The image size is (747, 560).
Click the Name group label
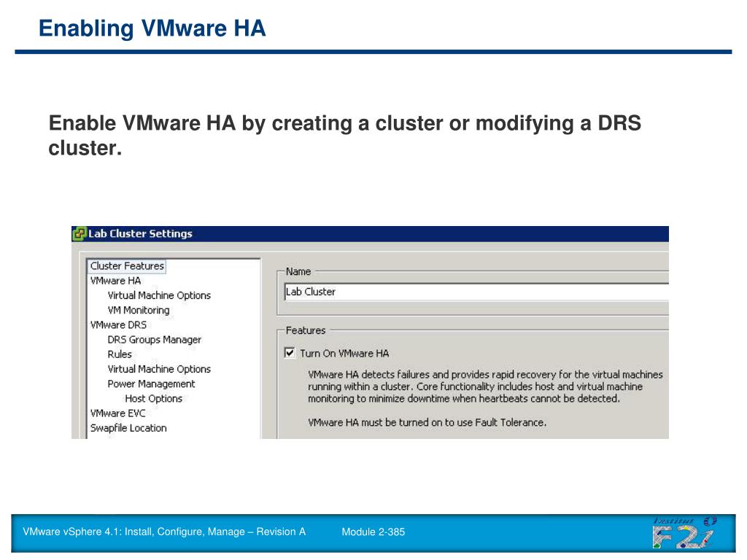point(298,271)
